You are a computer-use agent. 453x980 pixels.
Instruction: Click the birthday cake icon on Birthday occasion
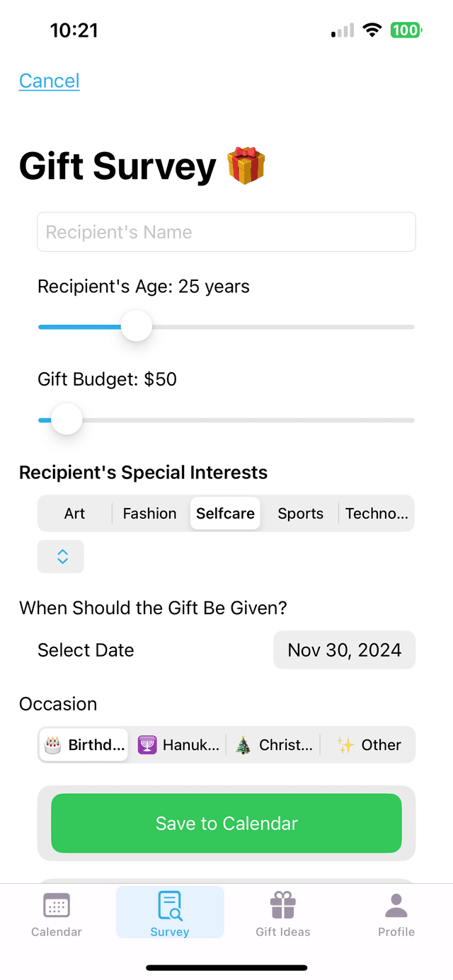click(x=52, y=744)
